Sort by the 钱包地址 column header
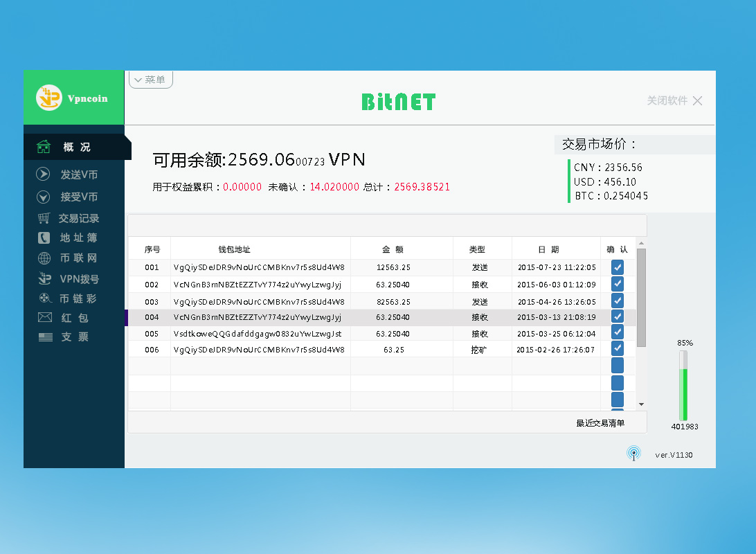This screenshot has width=756, height=554. pyautogui.click(x=234, y=249)
